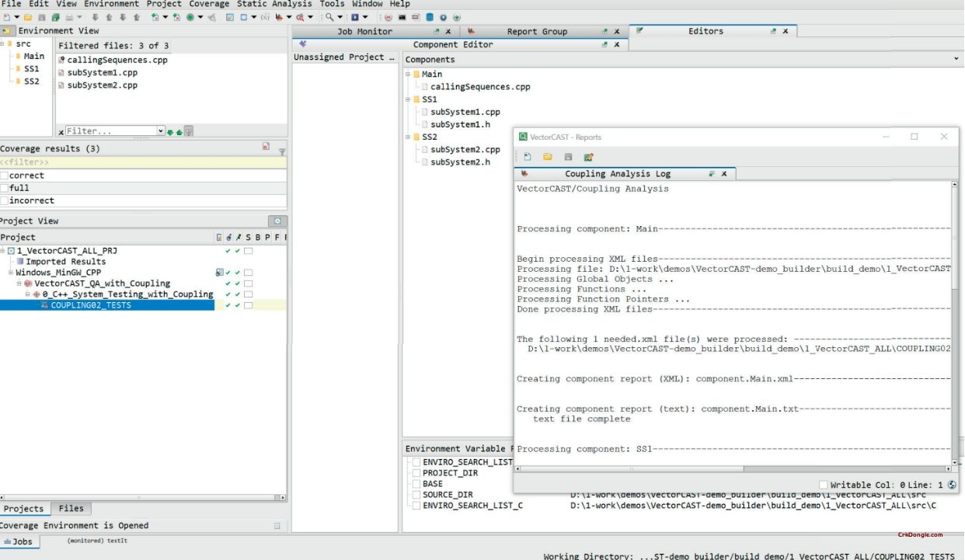This screenshot has width=965, height=560.
Task: Click the green plus circle toolbar icon
Action: click(x=457, y=17)
